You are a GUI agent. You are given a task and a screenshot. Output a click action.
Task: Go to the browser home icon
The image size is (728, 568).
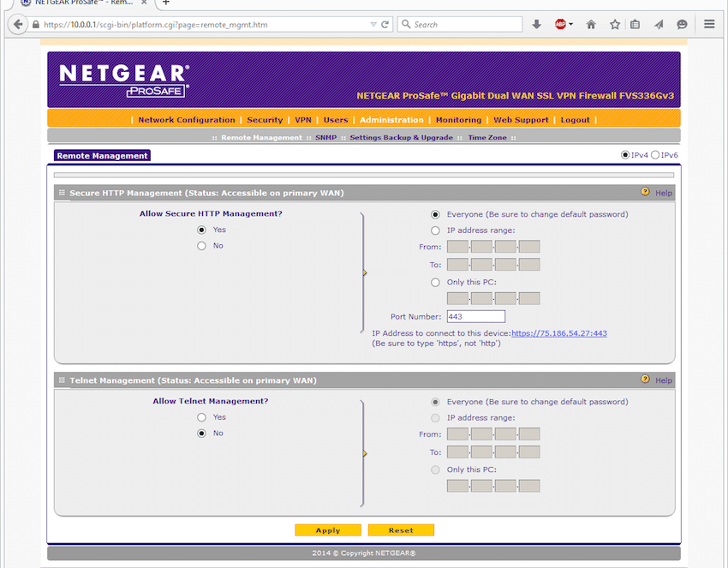[x=591, y=24]
